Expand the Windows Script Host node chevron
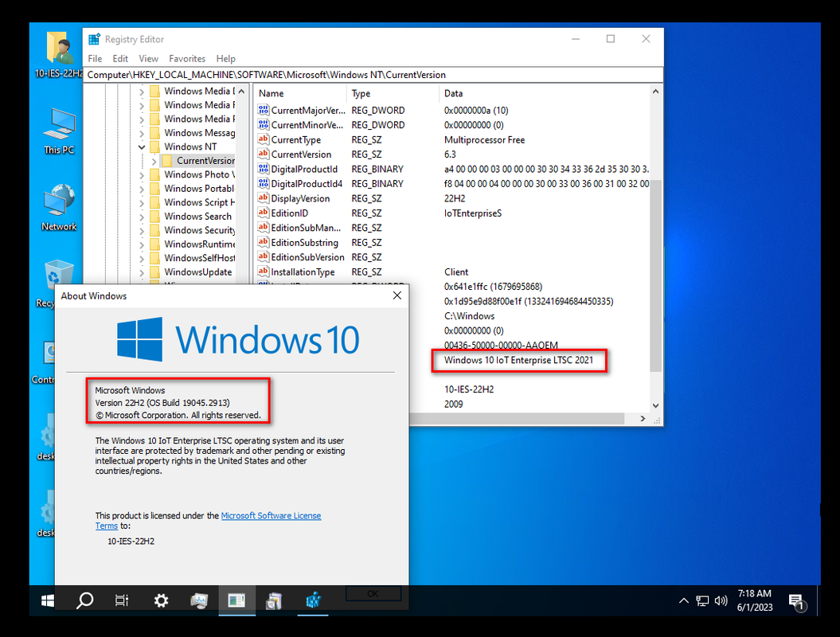Viewport: 840px width, 637px height. click(142, 202)
